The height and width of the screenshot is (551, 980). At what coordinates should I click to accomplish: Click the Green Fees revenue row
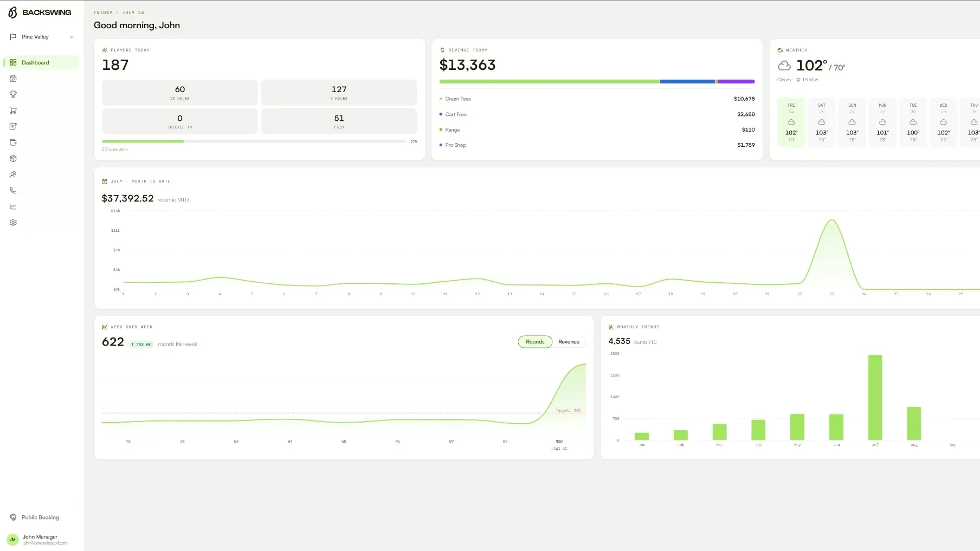(597, 99)
